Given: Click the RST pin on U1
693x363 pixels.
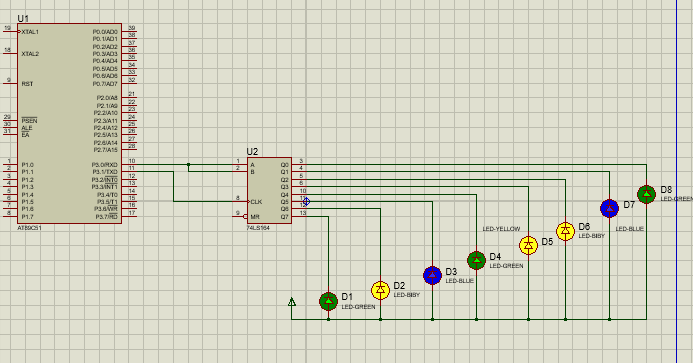Looking at the screenshot, I should click(x=27, y=84).
